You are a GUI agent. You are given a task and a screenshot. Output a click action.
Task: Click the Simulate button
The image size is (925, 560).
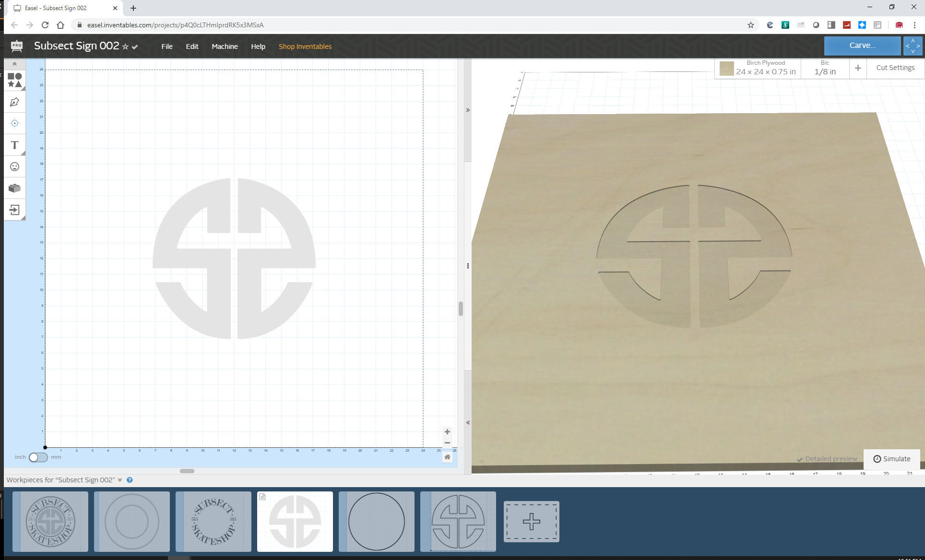point(892,459)
